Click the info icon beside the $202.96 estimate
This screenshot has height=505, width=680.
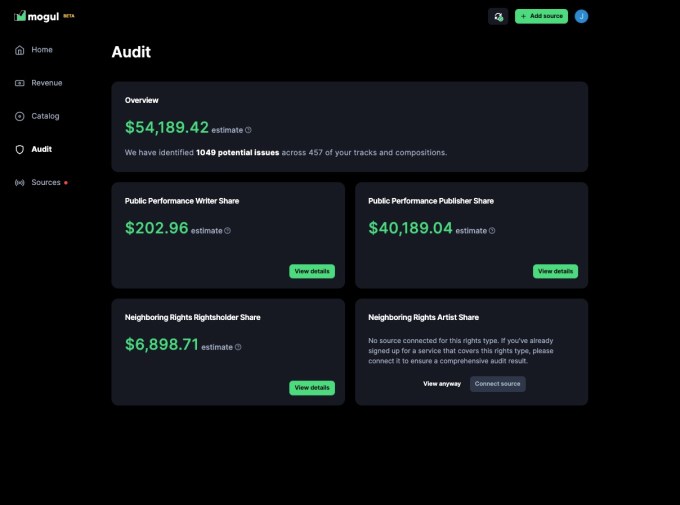227,230
